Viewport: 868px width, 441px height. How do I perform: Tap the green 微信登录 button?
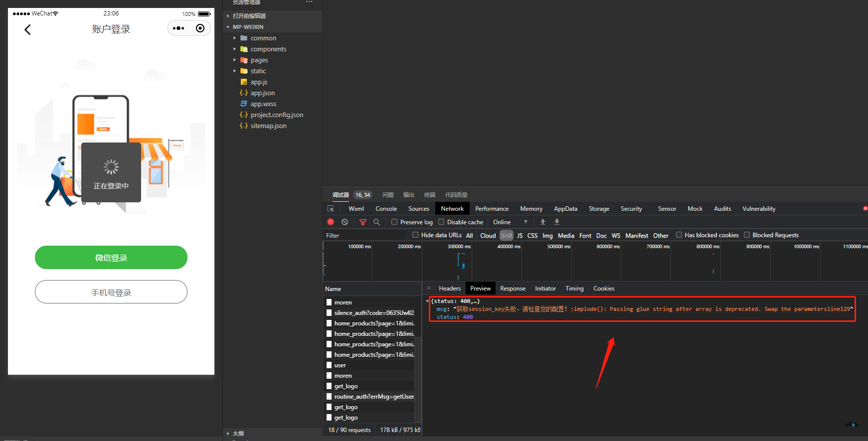click(111, 258)
